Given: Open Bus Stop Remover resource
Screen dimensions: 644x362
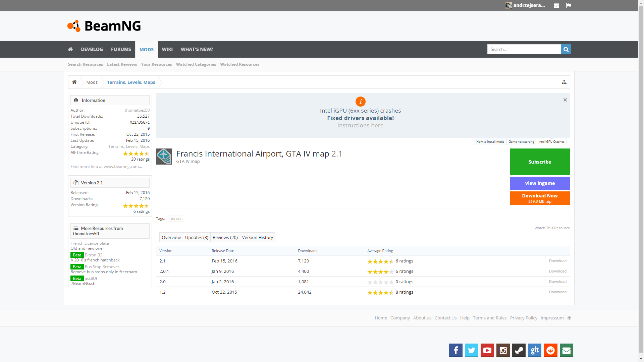Looking at the screenshot, I should pyautogui.click(x=102, y=267).
